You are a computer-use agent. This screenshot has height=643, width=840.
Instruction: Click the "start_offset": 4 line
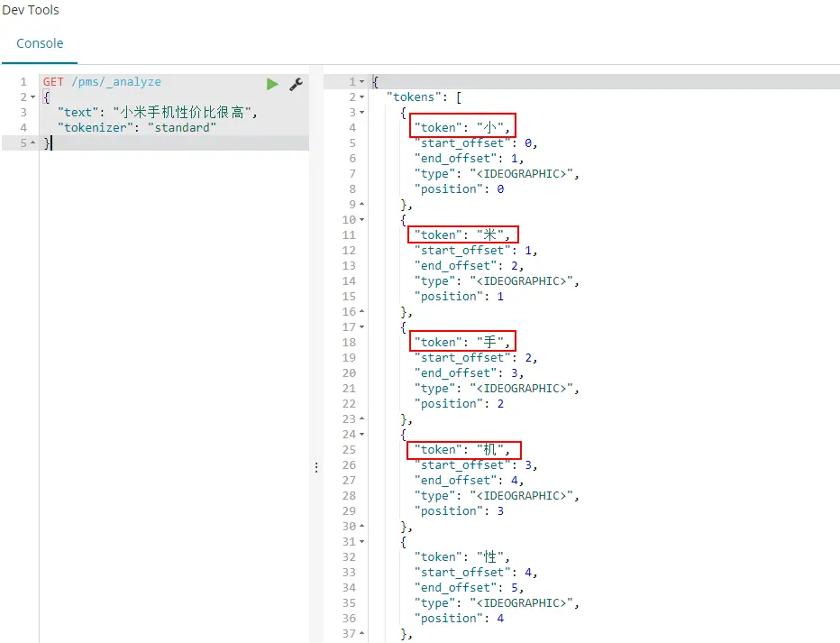coord(476,573)
